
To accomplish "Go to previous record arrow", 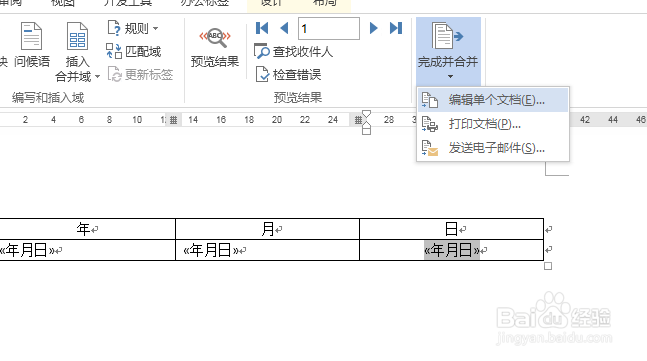I will 284,28.
